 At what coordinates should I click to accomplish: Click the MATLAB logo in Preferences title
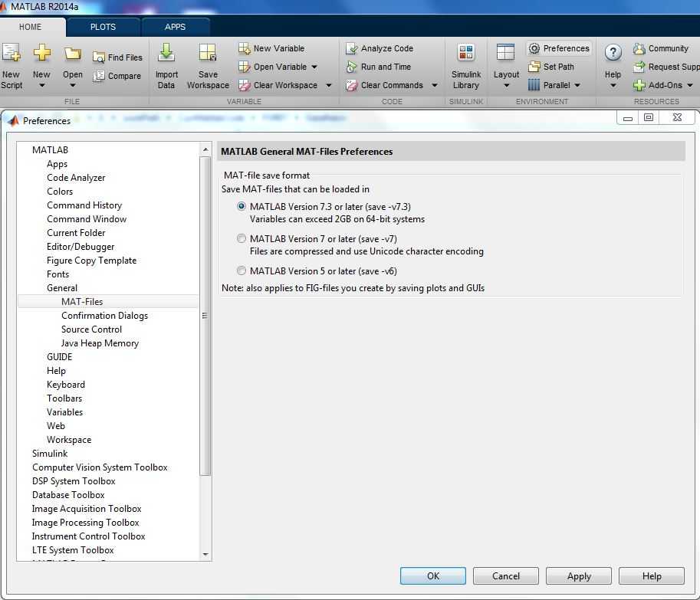coord(13,121)
